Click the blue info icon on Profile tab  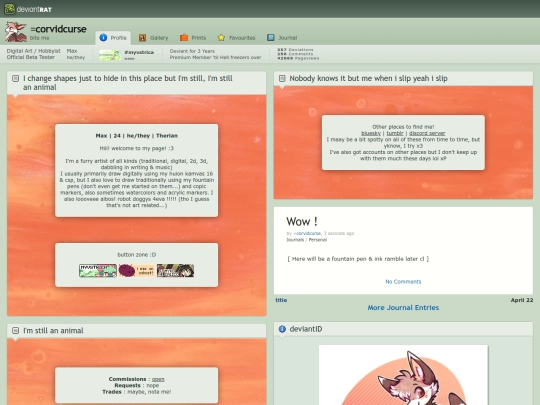pyautogui.click(x=103, y=38)
